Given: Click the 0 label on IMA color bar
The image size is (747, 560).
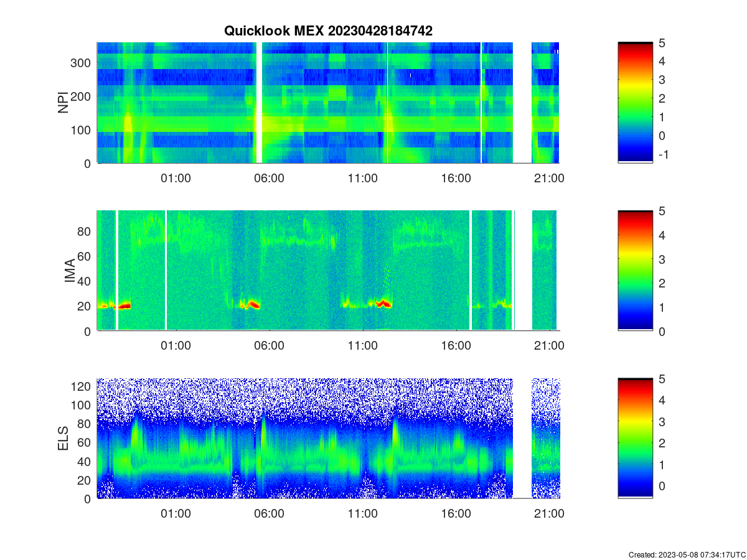Looking at the screenshot, I should (x=662, y=331).
